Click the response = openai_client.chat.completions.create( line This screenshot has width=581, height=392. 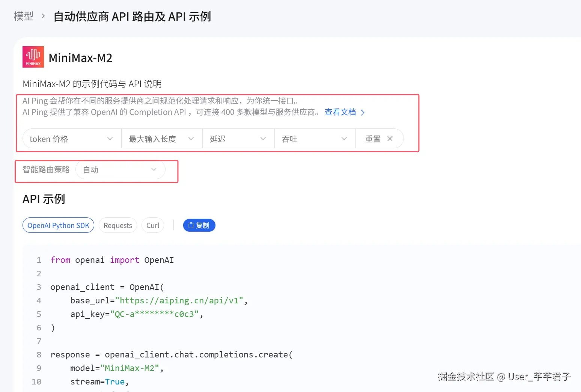point(172,354)
